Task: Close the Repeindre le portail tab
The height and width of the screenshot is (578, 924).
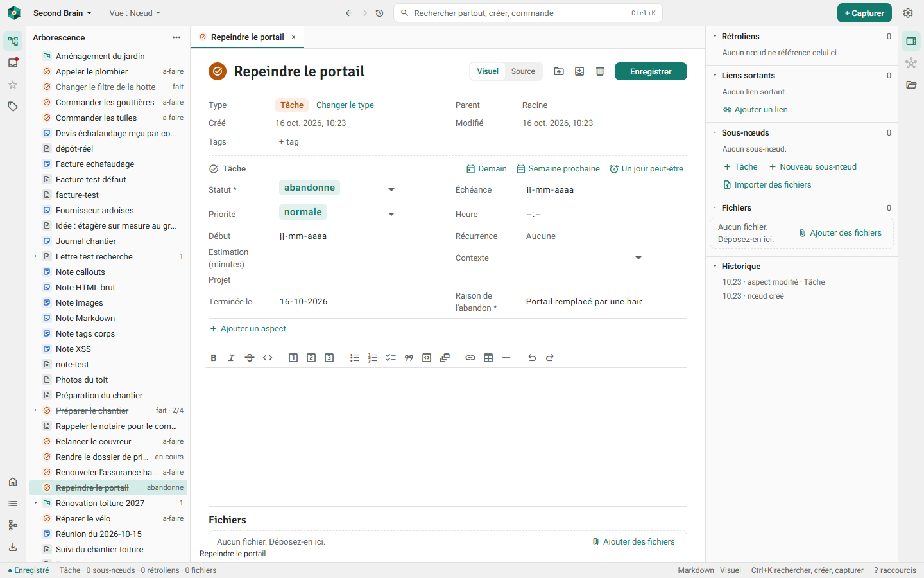Action: pyautogui.click(x=294, y=37)
